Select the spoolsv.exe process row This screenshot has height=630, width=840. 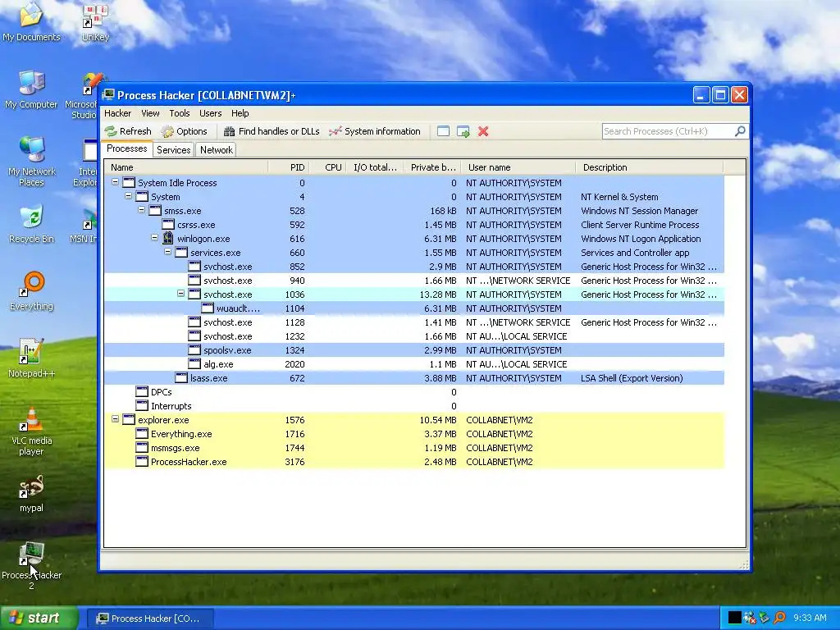tap(414, 350)
